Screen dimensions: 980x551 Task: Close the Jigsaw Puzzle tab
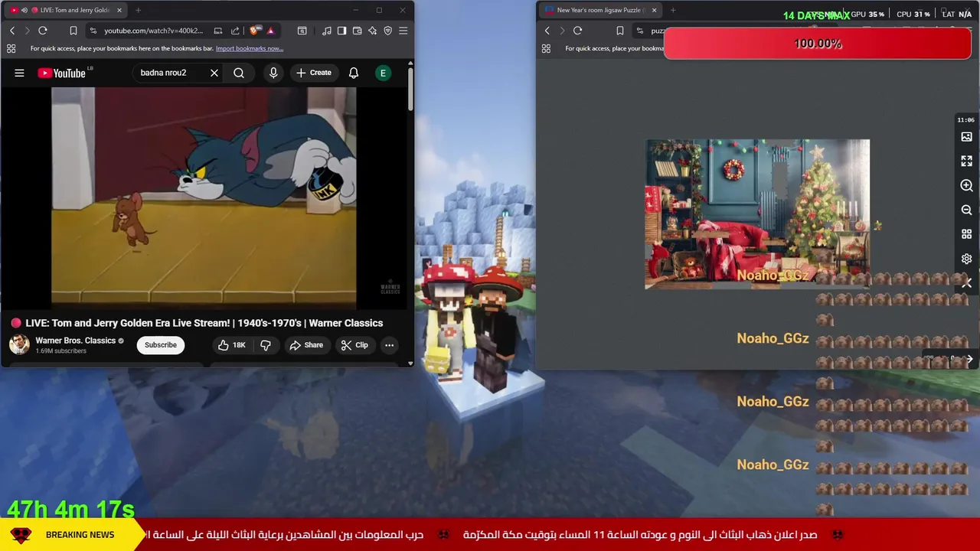pos(654,10)
